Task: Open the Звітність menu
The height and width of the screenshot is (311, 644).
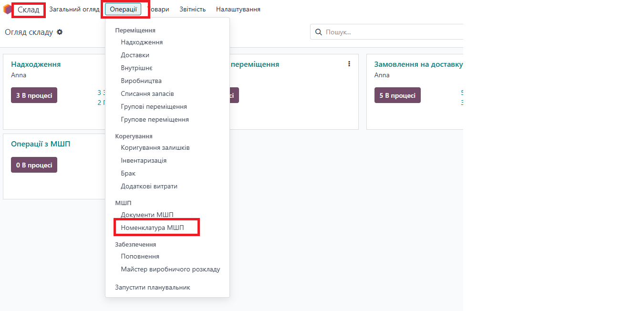Action: [192, 9]
